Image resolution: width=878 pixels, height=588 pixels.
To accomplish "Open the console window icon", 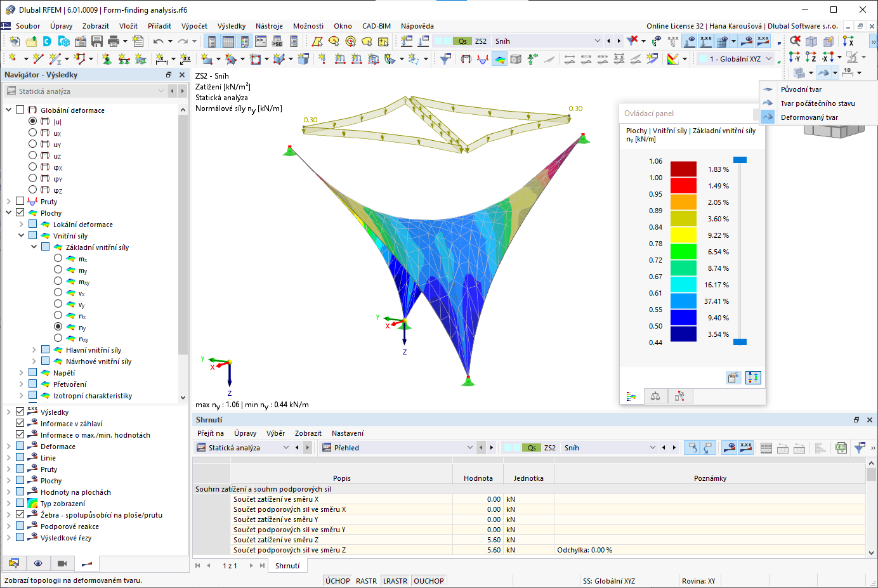I will point(261,41).
